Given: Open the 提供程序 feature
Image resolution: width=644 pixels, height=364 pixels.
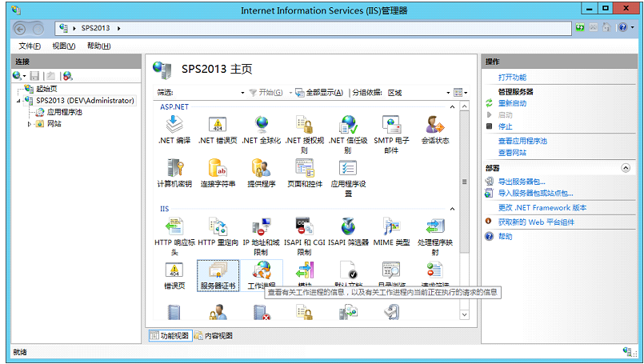Looking at the screenshot, I should pyautogui.click(x=262, y=173).
